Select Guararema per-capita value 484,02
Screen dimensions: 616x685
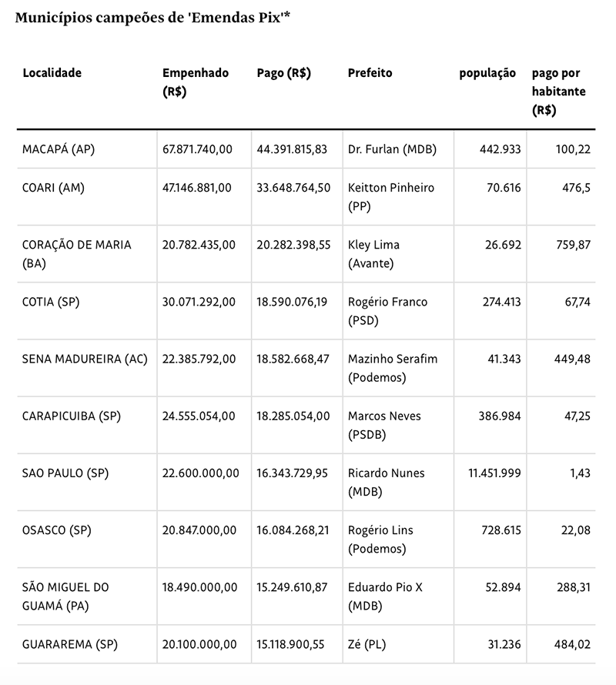(x=572, y=644)
